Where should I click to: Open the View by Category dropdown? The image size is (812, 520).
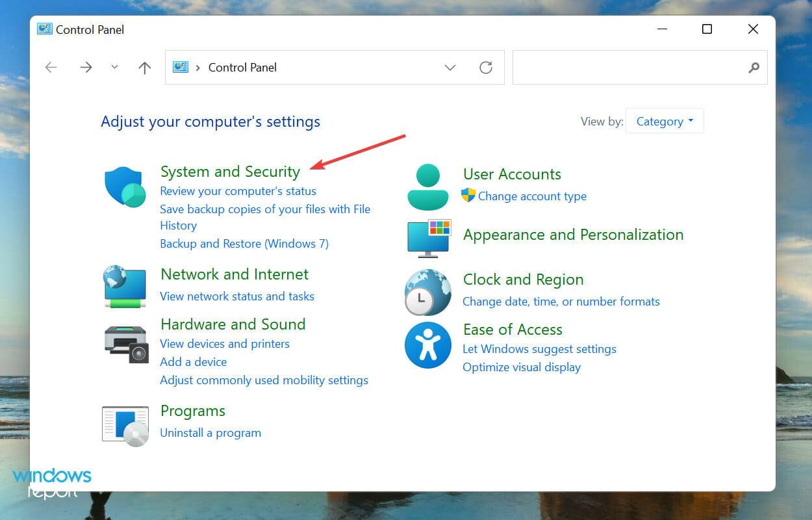[x=663, y=121]
